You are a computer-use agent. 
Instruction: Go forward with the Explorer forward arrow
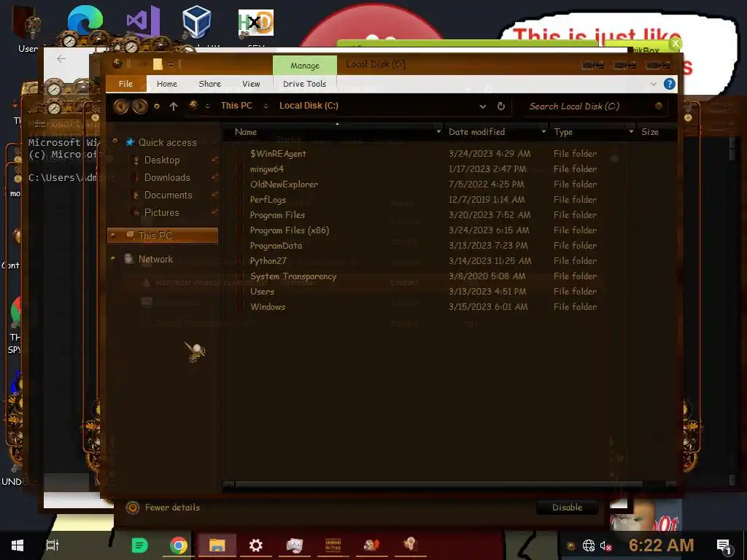point(139,106)
